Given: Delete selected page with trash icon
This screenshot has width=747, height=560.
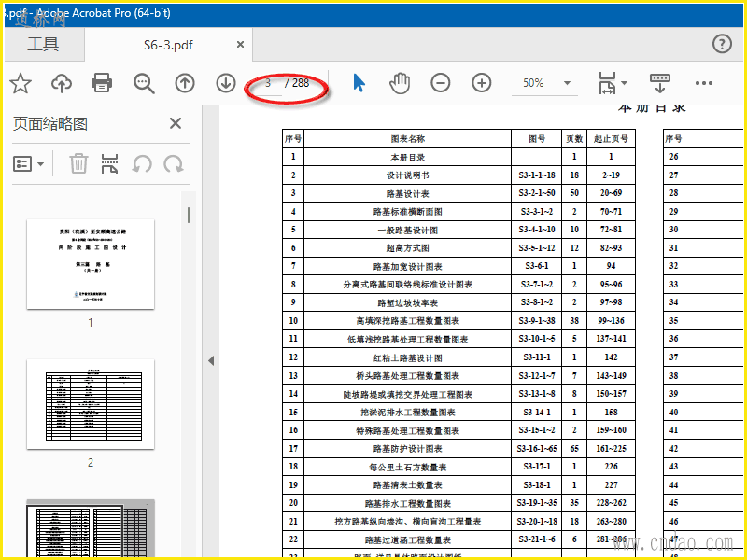Looking at the screenshot, I should click(x=78, y=163).
